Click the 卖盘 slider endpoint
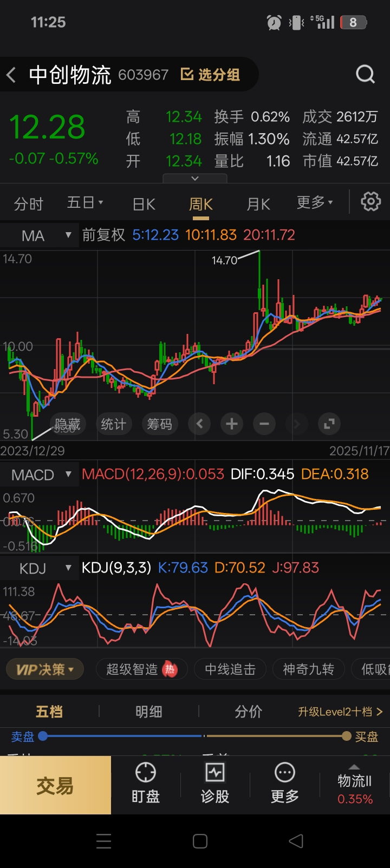 click(x=43, y=736)
